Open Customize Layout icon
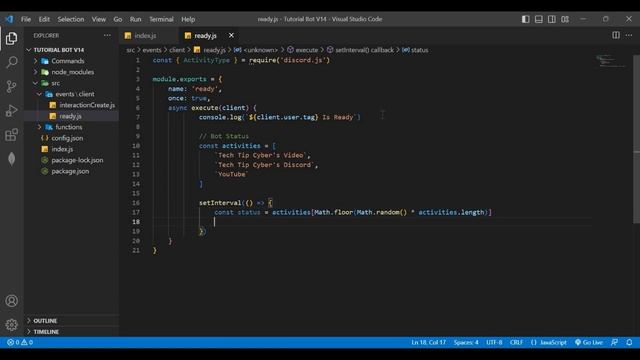The width and height of the screenshot is (640, 360). (x=565, y=19)
